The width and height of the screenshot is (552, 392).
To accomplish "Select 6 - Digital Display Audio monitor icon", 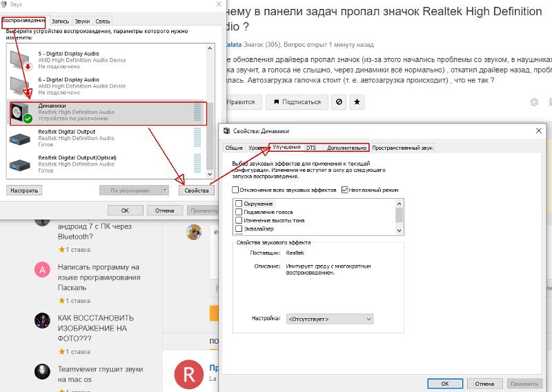I will click(x=21, y=86).
